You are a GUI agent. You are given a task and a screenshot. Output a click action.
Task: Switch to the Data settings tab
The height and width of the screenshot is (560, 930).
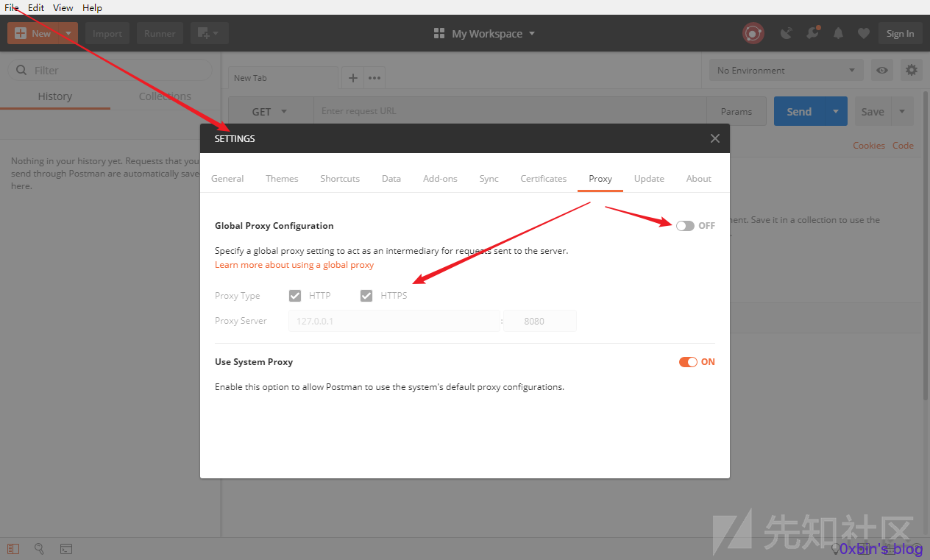click(x=391, y=179)
